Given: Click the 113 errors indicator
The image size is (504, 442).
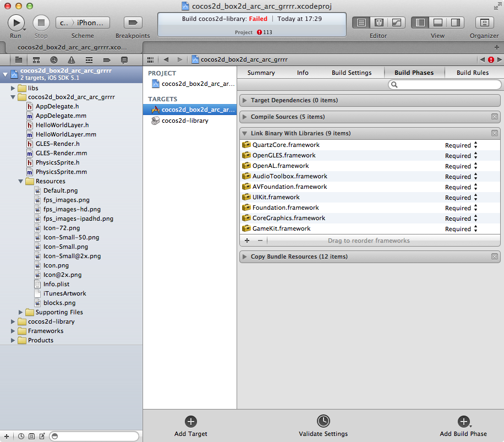Looking at the screenshot, I should coord(265,32).
